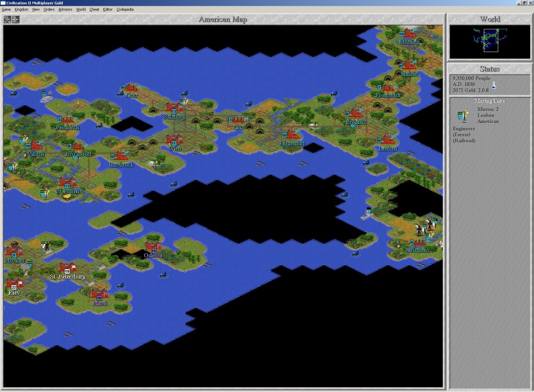Open the Orders menu
The image size is (534, 392).
coord(48,9)
